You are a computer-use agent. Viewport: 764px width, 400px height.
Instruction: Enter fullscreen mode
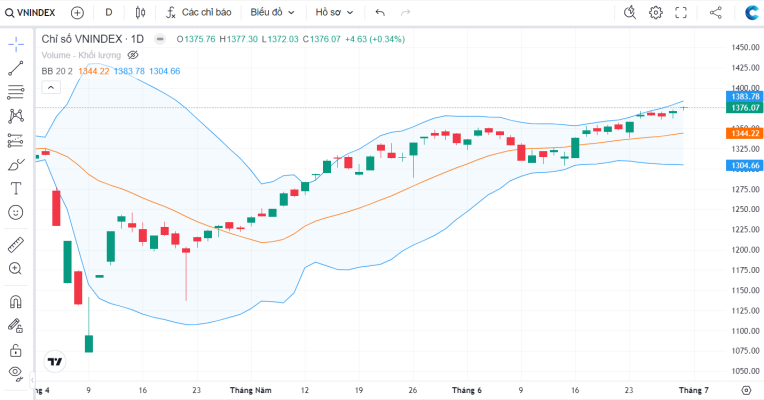681,13
